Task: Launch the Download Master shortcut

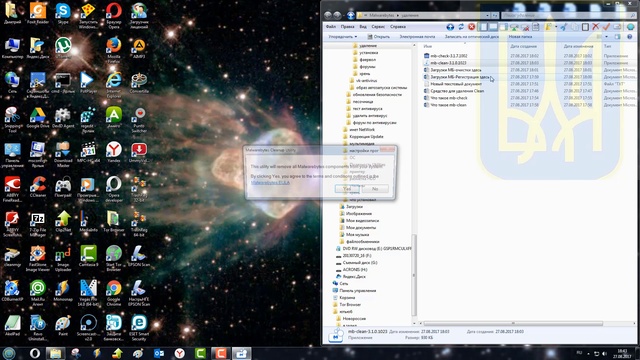Action: point(63,154)
